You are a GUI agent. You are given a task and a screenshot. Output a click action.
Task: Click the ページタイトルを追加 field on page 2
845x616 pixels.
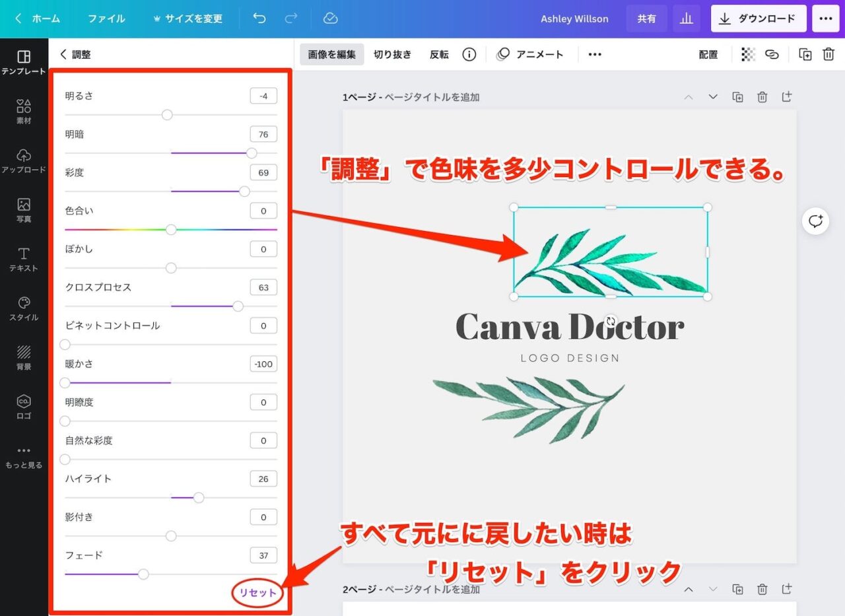[432, 589]
